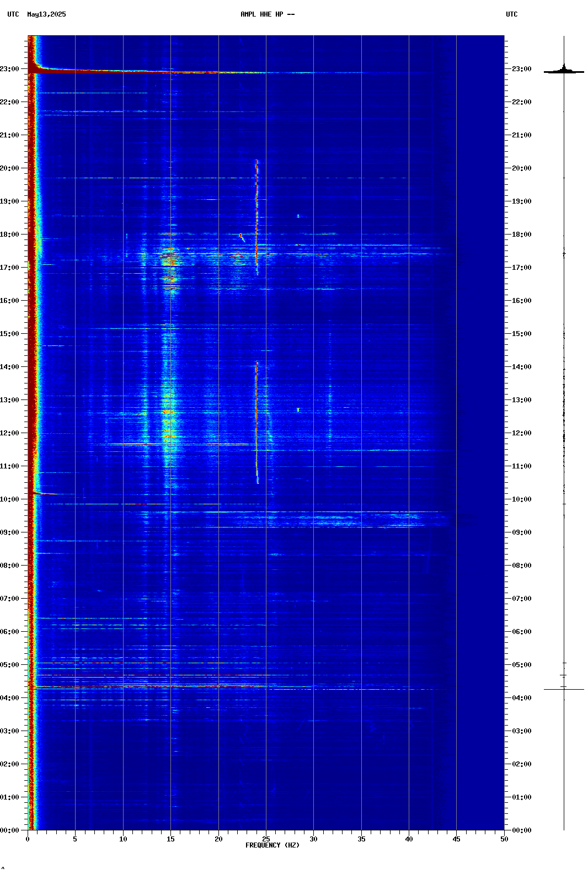Click 23:00 on the left time axis
The image size is (588, 874).
9,69
